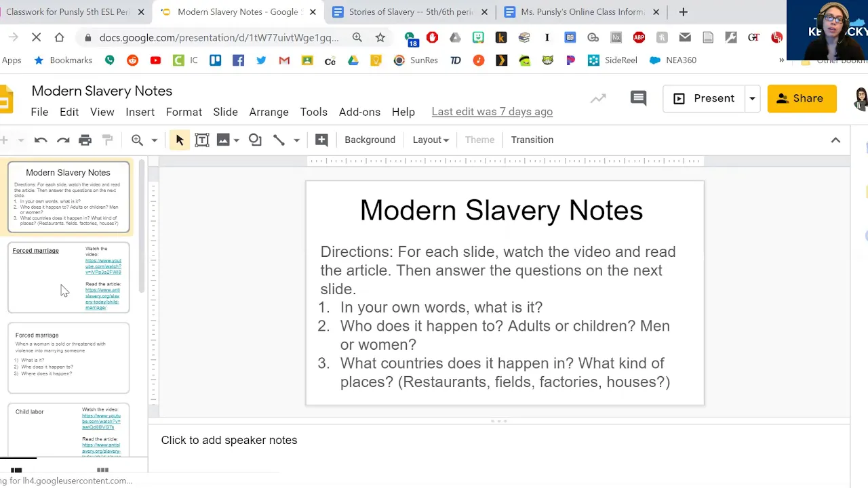The image size is (868, 488).
Task: Rename the 'Modern Slavery Notes' document title
Action: (102, 91)
